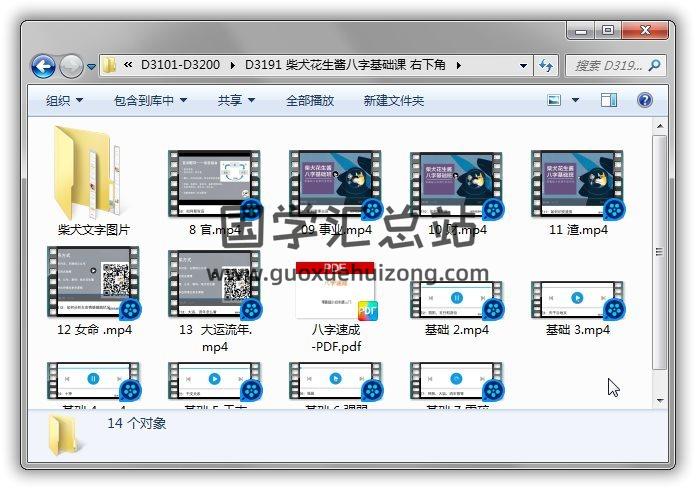This screenshot has width=696, height=490.
Task: Click the 14 个对象 status text
Action: [x=137, y=423]
